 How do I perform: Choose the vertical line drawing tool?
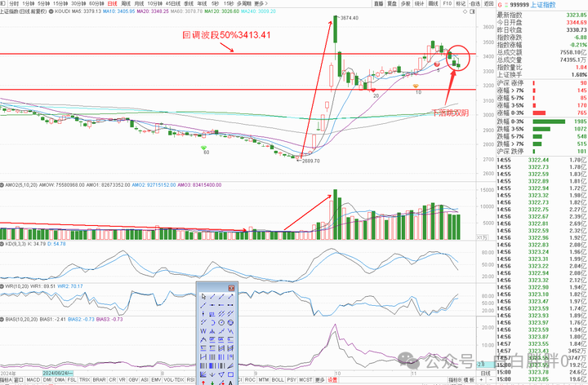[x=203, y=314]
